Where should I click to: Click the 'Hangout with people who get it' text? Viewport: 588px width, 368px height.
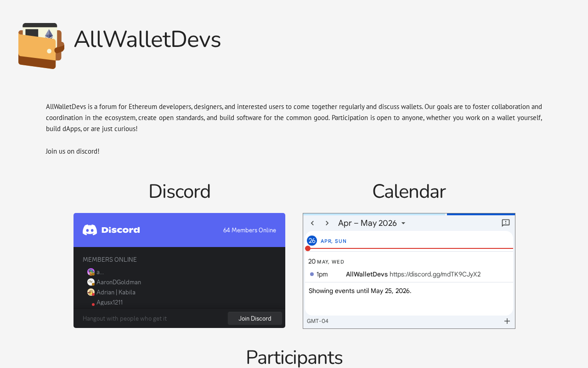[124, 318]
